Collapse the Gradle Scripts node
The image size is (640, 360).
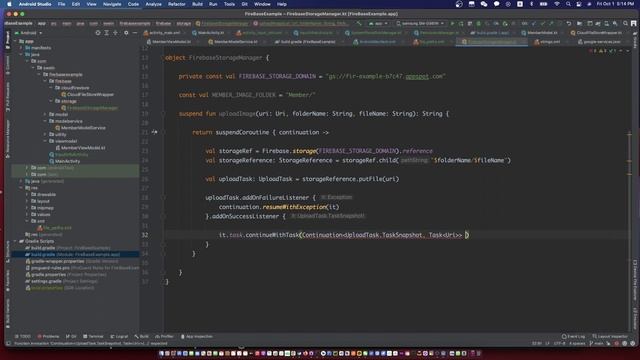[16, 241]
